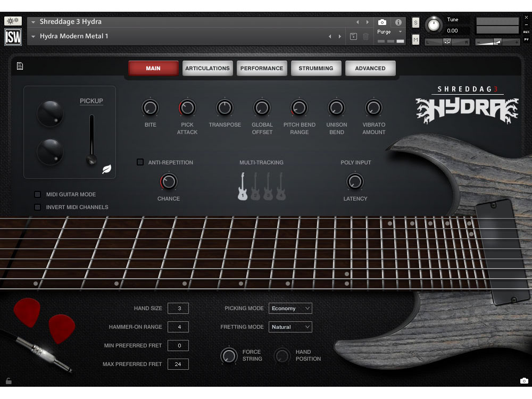Viewport: 532px width, 399px height.
Task: Click the leaf icon in pickup panel
Action: pyautogui.click(x=106, y=169)
